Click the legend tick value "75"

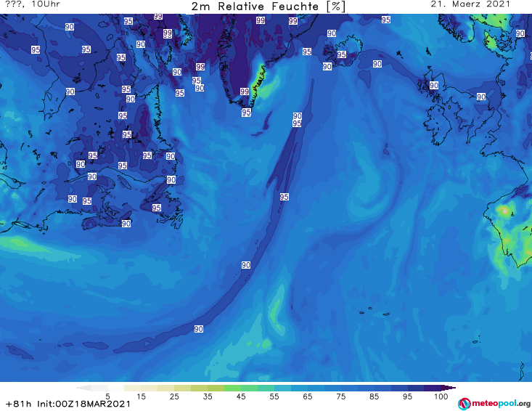coord(340,396)
